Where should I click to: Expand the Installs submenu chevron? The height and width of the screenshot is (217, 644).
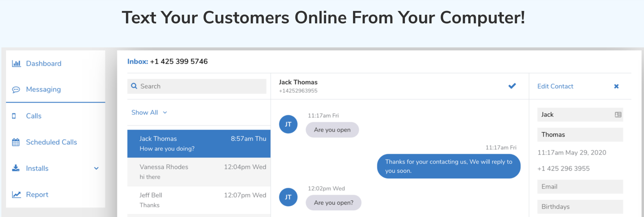click(x=96, y=168)
